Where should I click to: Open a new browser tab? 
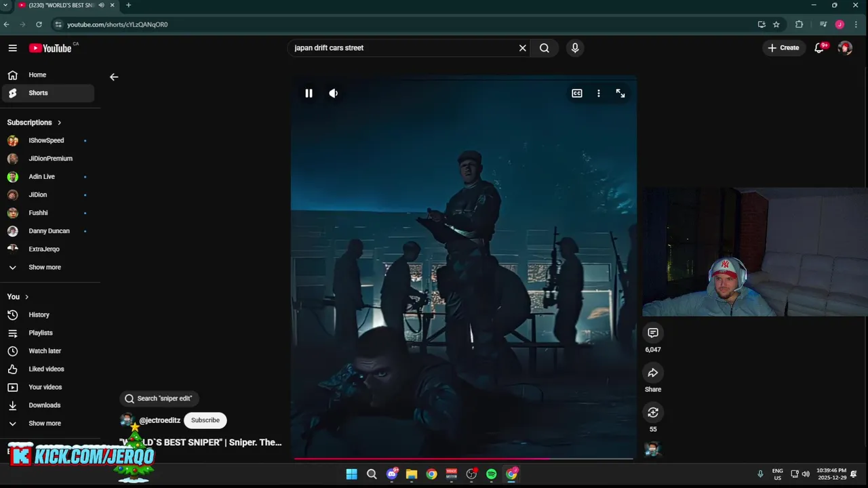tap(128, 5)
